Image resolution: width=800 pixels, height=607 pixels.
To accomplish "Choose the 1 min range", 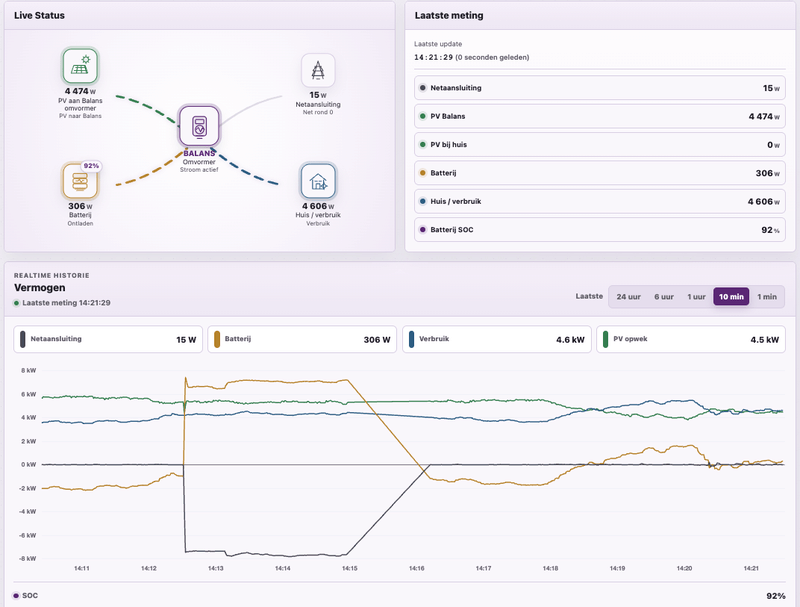I will (766, 296).
